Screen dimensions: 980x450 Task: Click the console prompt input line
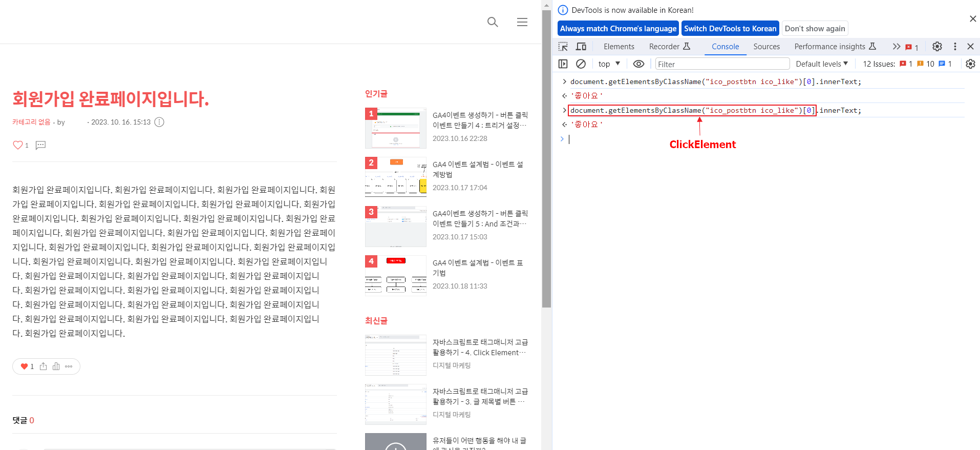pyautogui.click(x=768, y=139)
